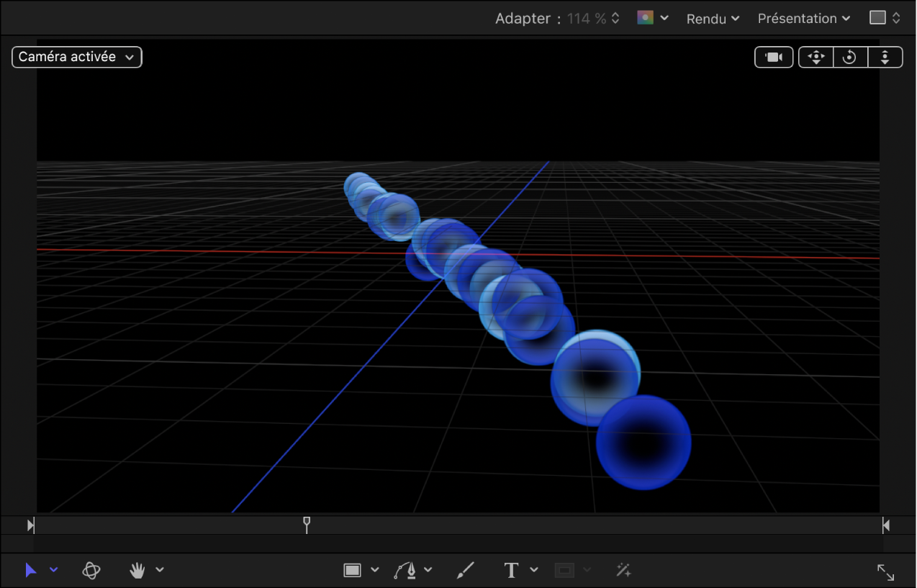This screenshot has height=588, width=917.
Task: Select the Pan (hand) tool
Action: (137, 570)
